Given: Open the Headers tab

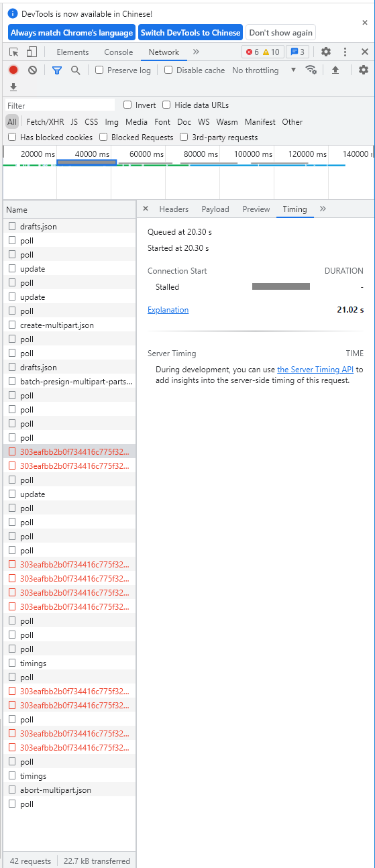Looking at the screenshot, I should point(174,209).
